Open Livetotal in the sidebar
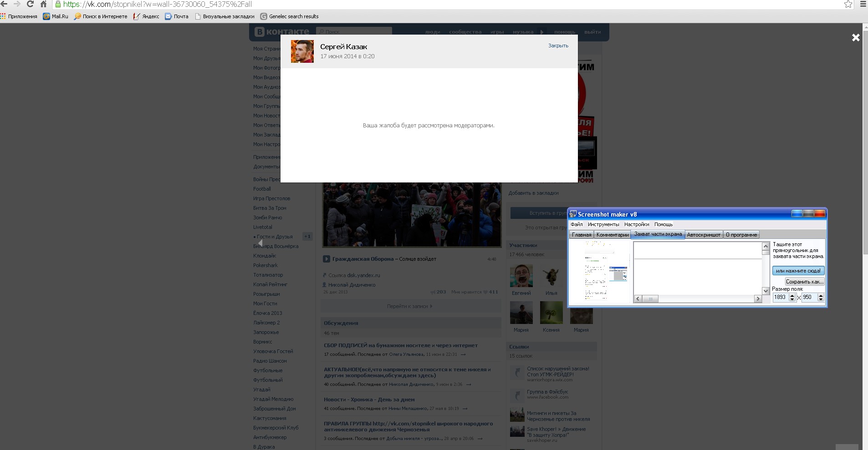Screen dimensions: 868x450 263,227
